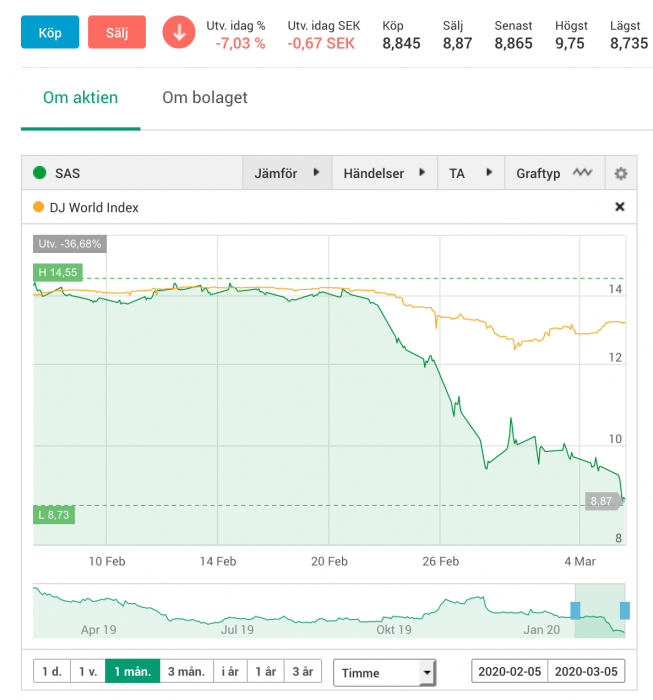Select the 1 år time range
Viewport: 653px width, 700px height.
266,671
